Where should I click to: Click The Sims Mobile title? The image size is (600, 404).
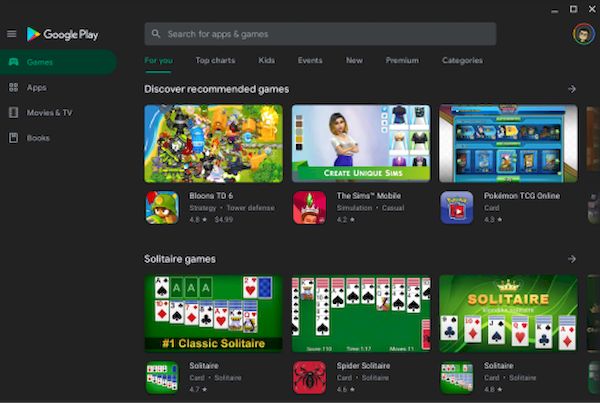[x=368, y=196]
